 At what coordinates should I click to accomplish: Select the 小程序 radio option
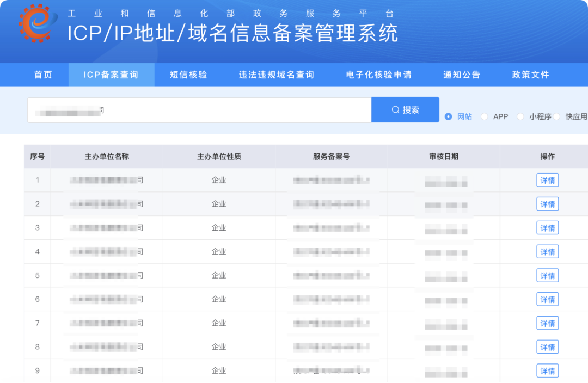520,116
